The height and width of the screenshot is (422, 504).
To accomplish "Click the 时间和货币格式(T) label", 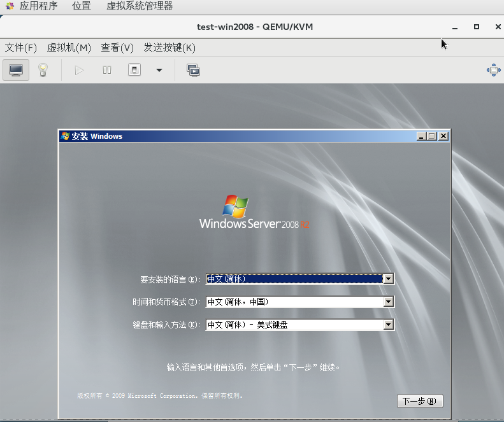I will [166, 302].
